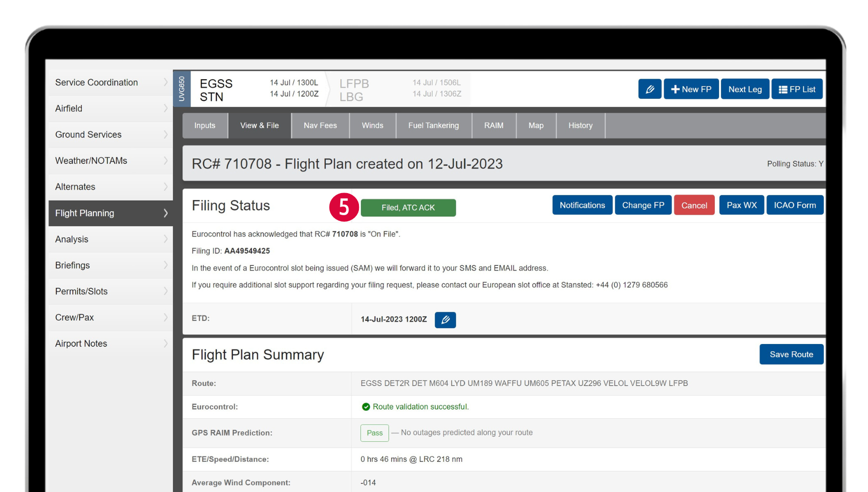This screenshot has width=868, height=492.
Task: Click the green route validation checkmark icon
Action: click(x=366, y=407)
